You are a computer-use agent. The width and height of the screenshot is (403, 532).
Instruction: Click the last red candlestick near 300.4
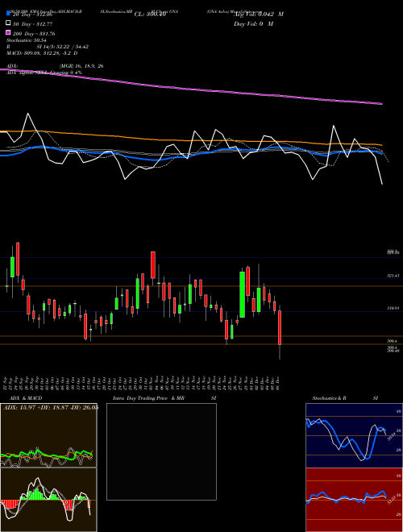point(280,327)
